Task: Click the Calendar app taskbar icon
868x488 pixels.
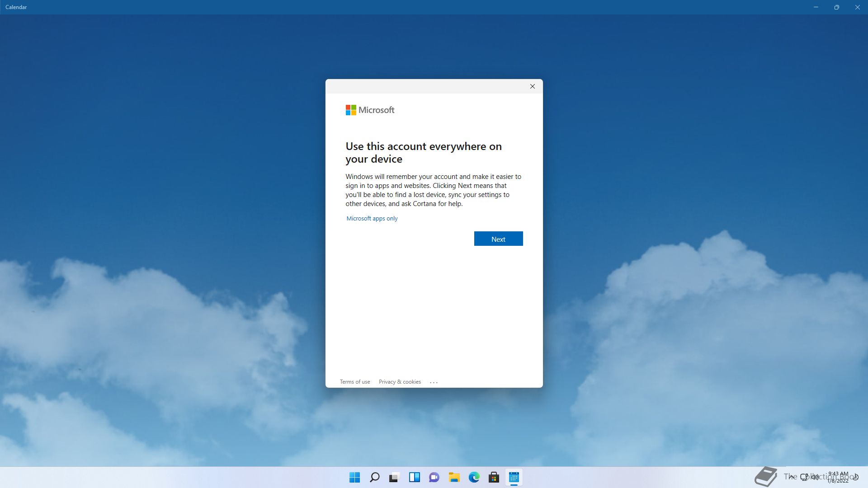Action: (x=514, y=478)
